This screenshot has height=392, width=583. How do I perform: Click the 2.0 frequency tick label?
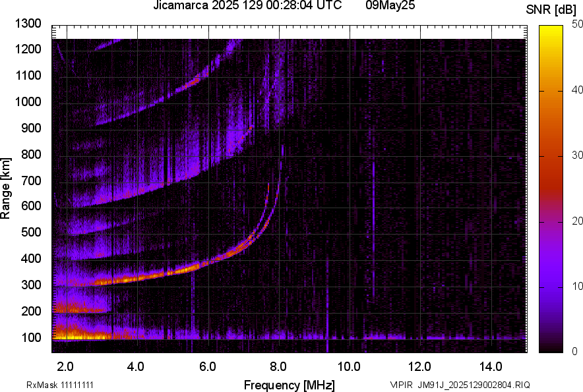pos(66,366)
